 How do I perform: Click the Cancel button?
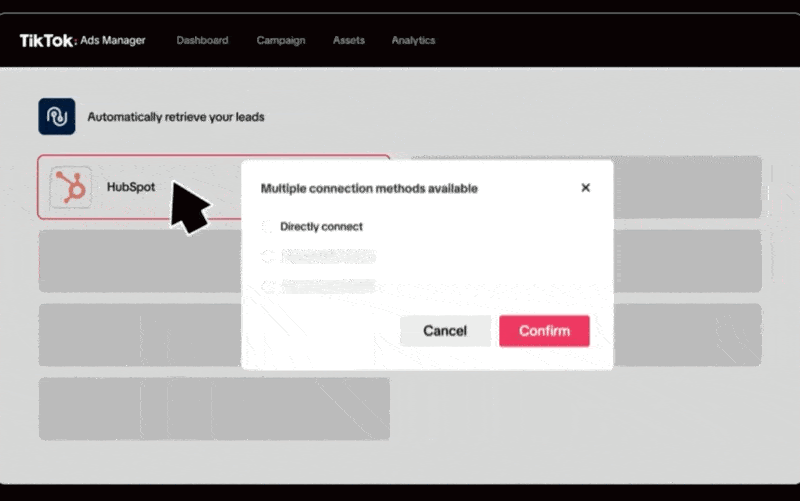coord(445,331)
